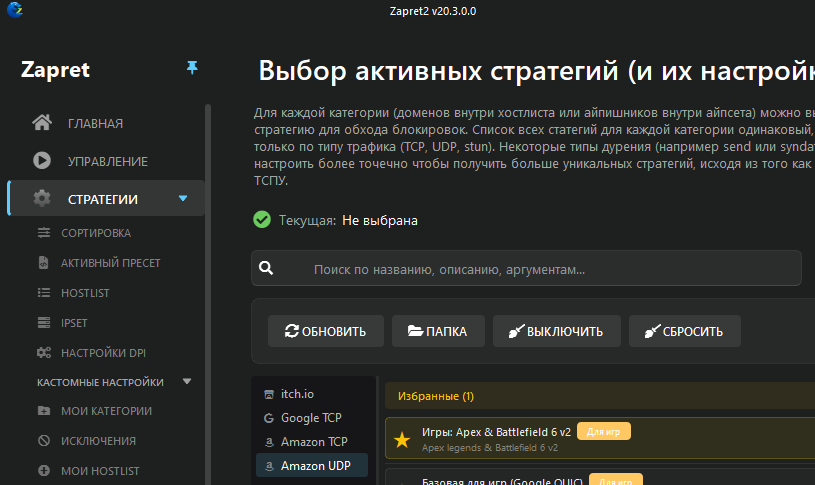Toggle the sidebar pin icon

192,67
